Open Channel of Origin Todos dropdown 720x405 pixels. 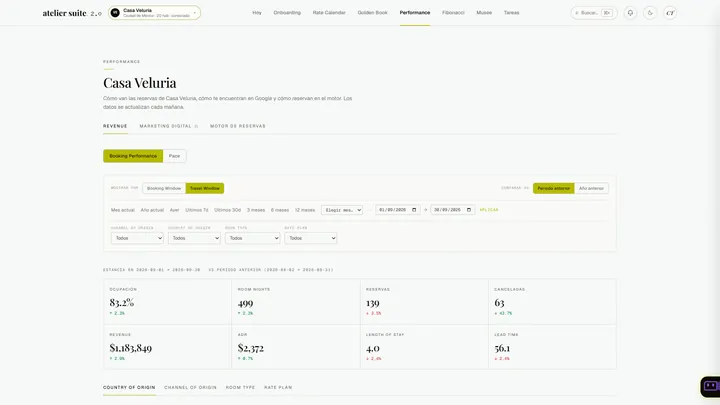tap(137, 238)
